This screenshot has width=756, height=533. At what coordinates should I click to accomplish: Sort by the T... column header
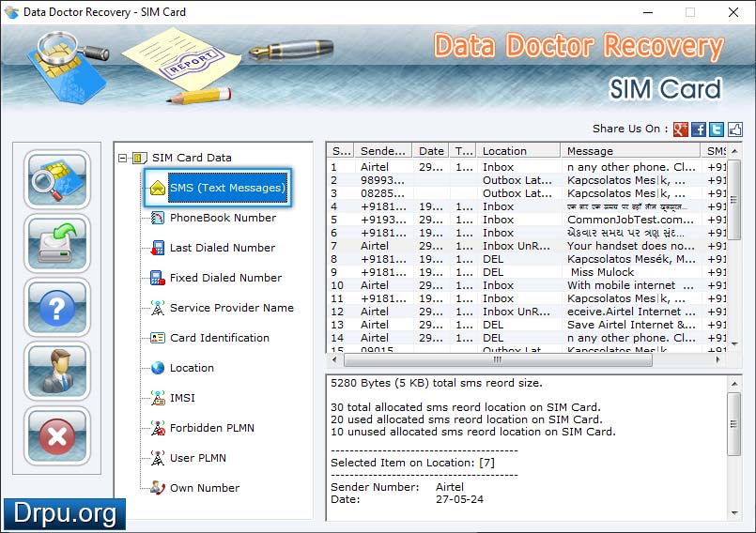[x=462, y=151]
